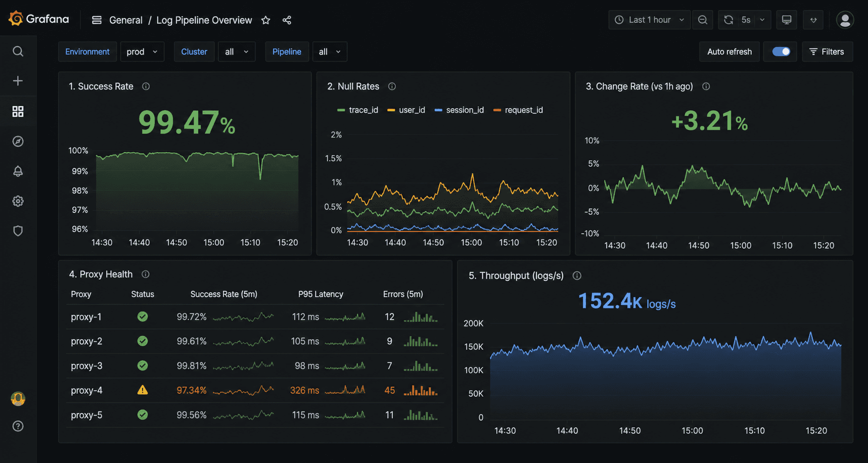Sort table by Status column header
This screenshot has width=868, height=463.
click(143, 294)
